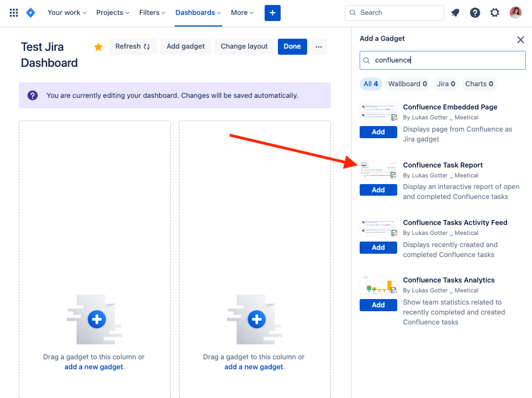The height and width of the screenshot is (398, 532).
Task: Open the Help question mark icon
Action: (x=475, y=13)
